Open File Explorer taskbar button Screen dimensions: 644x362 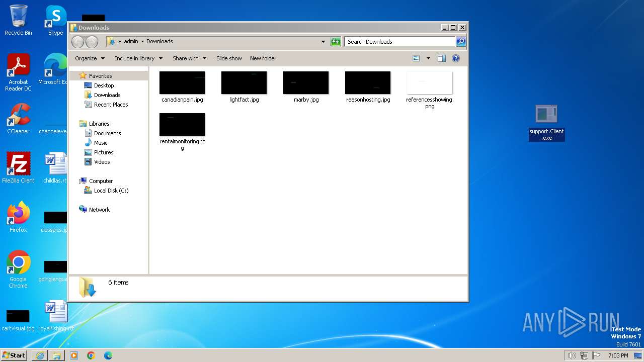pos(57,355)
